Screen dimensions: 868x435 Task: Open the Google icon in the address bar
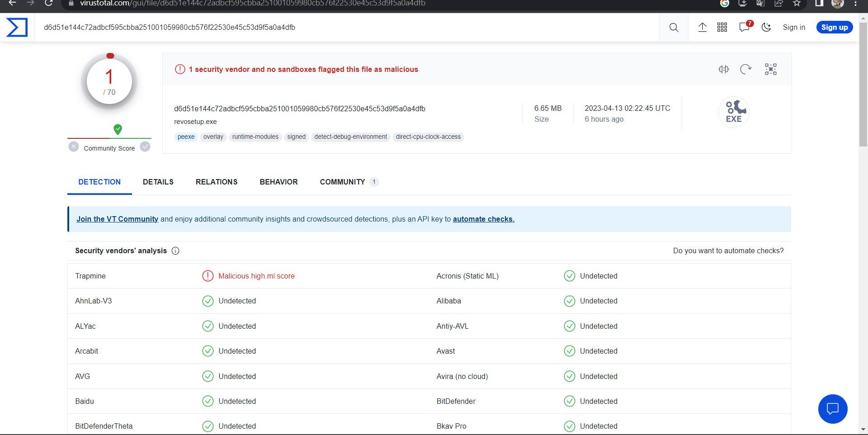coord(725,3)
